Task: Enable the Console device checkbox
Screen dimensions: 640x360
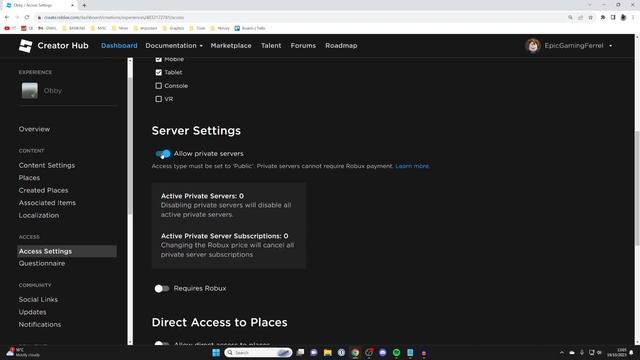Action: coord(158,86)
